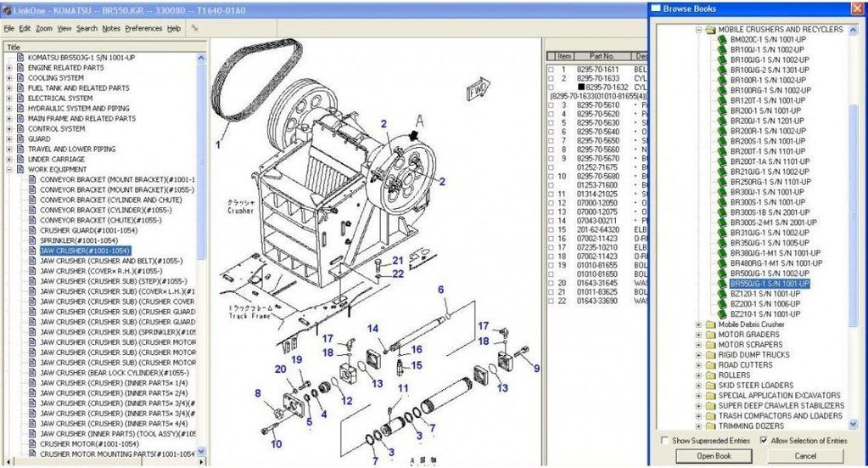This screenshot has height=468, width=868.
Task: Click toolbar icon right of Help menu
Action: (x=194, y=28)
